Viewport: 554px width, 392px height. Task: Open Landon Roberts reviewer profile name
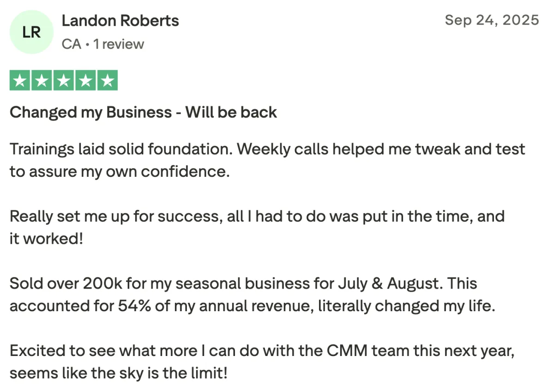pos(120,20)
